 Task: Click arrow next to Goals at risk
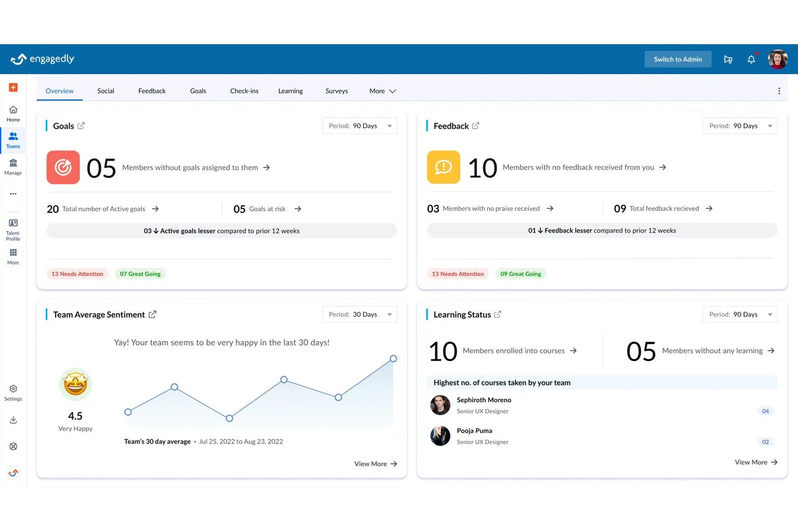click(x=298, y=209)
